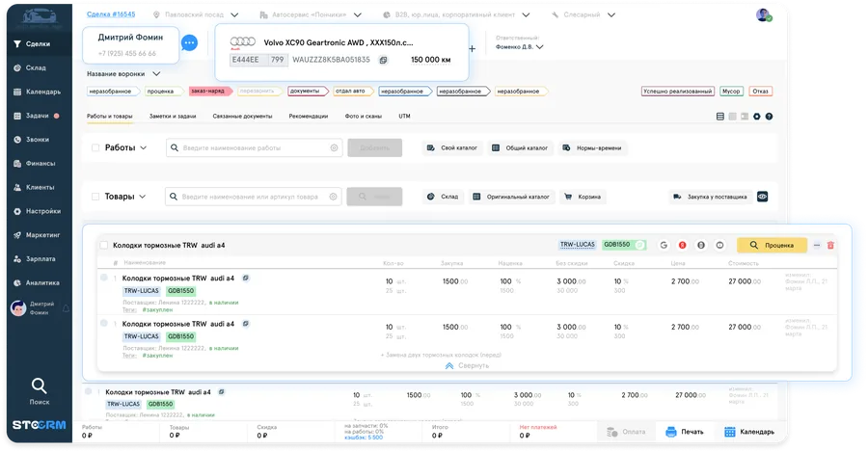868x452 pixels.
Task: Change the responsible person Фоменко Д.В. dropdown
Action: tap(519, 47)
